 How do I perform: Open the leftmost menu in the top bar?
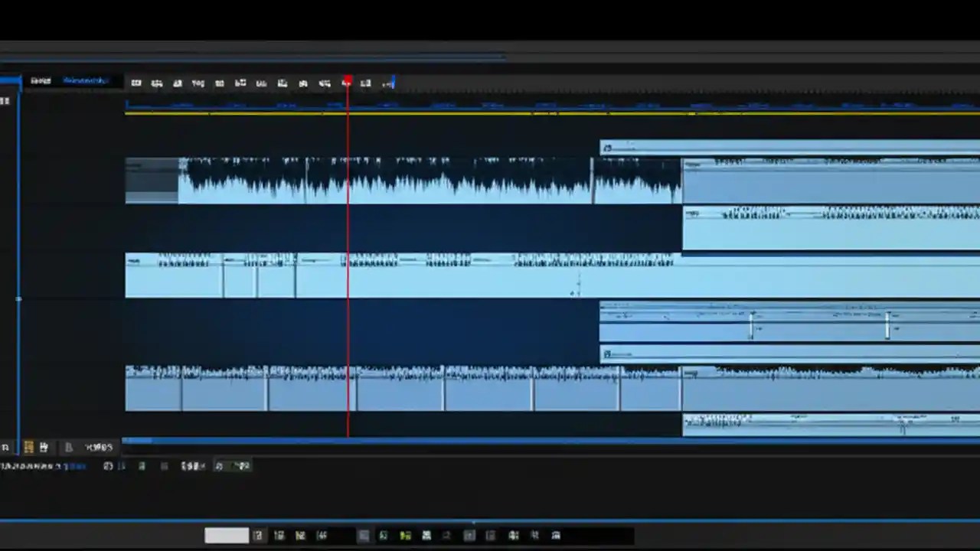coord(40,80)
